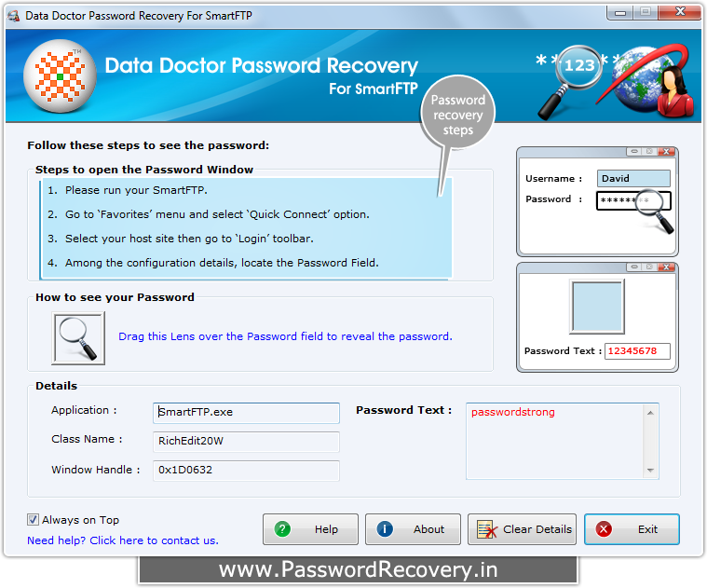This screenshot has height=588, width=707.
Task: Click the sample Password Text value 12345678
Action: point(636,350)
